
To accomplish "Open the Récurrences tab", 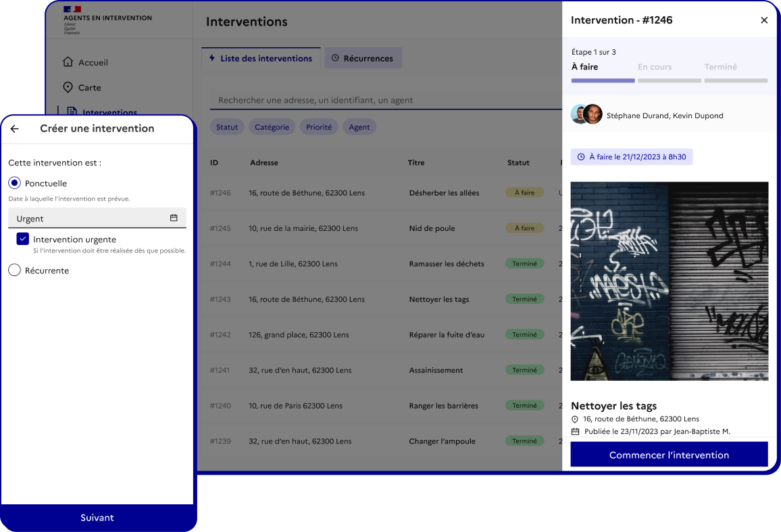I will click(363, 59).
